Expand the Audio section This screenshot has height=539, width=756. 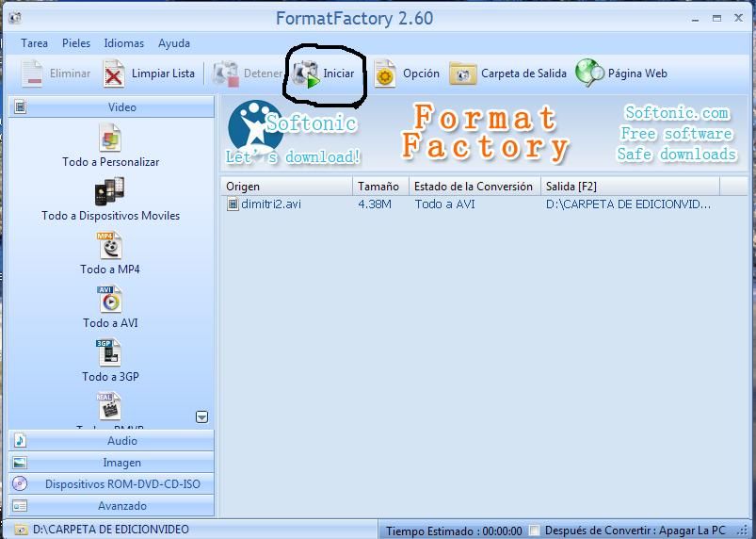(111, 441)
